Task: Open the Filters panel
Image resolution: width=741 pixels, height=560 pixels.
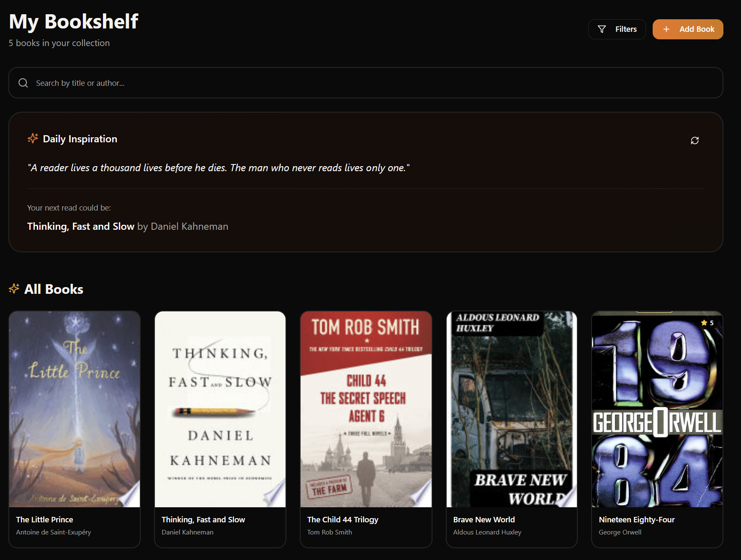Action: [617, 29]
